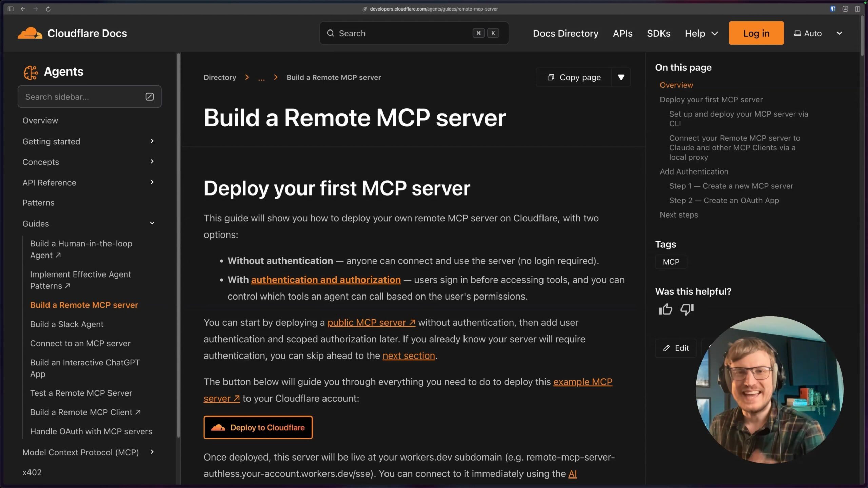
Task: Click the Agents brain icon in sidebar
Action: 31,72
